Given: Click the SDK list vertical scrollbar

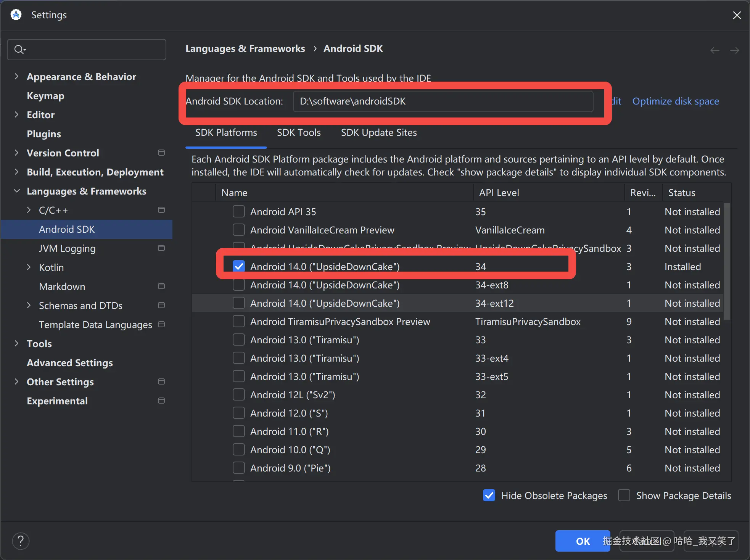Looking at the screenshot, I should coord(727,261).
